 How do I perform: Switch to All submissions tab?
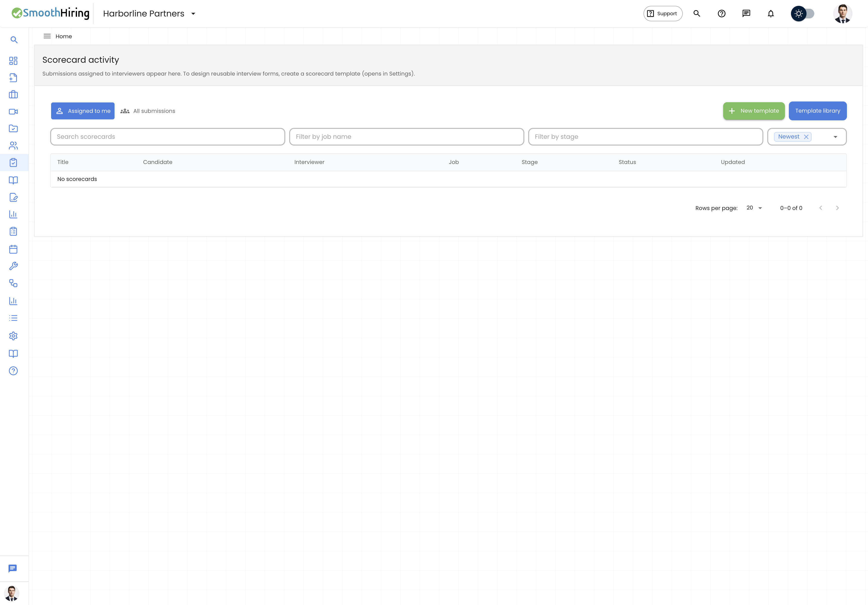point(148,111)
